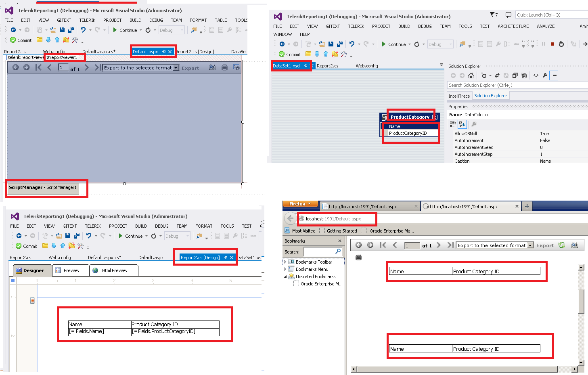Viewport: 588px width, 375px height.
Task: Click the View Code icon in Solution Explorer
Action: point(536,75)
